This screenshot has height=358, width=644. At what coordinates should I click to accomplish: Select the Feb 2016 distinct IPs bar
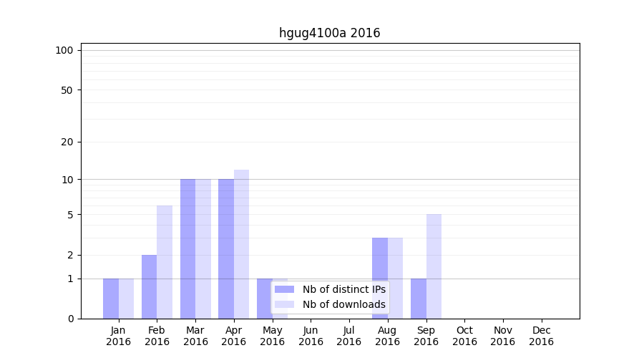click(149, 286)
